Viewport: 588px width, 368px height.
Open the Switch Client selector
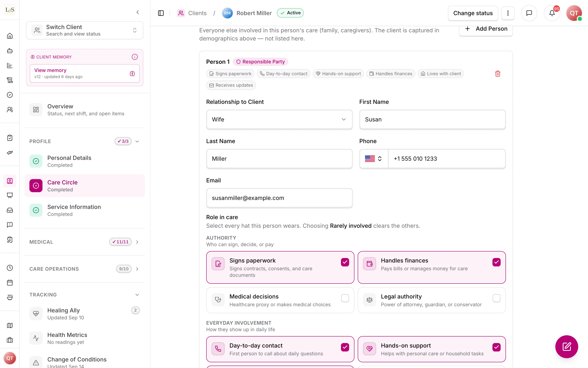pyautogui.click(x=85, y=30)
